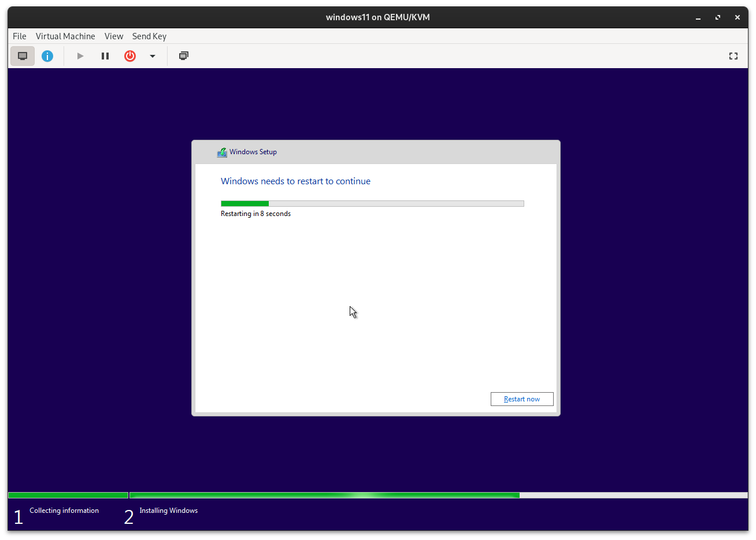This screenshot has height=540, width=756.
Task: Open the View menu
Action: click(x=114, y=36)
